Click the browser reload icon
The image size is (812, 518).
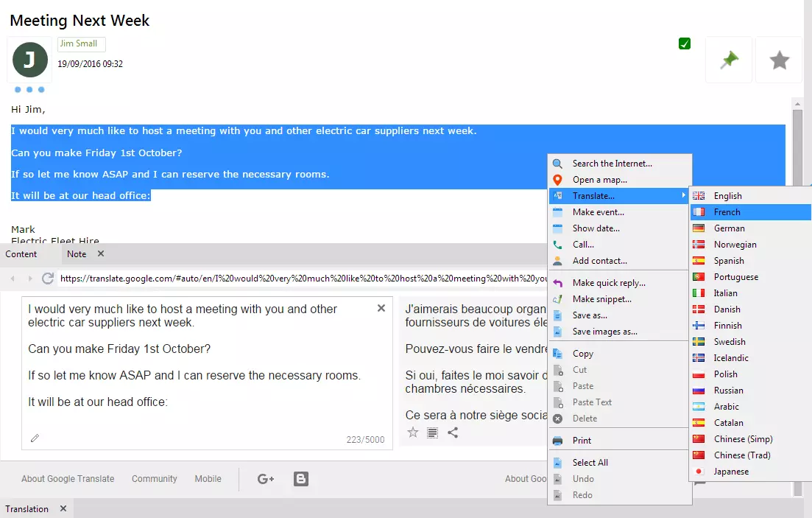click(48, 279)
